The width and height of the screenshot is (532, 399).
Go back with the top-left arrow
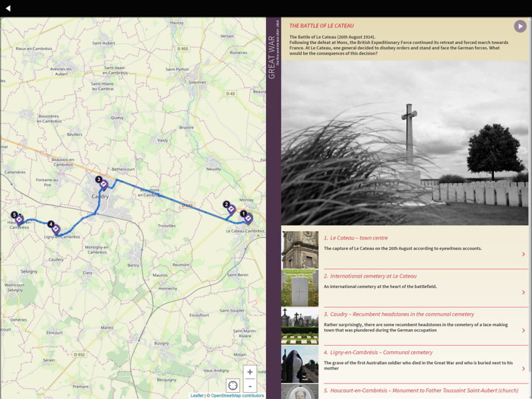click(8, 8)
